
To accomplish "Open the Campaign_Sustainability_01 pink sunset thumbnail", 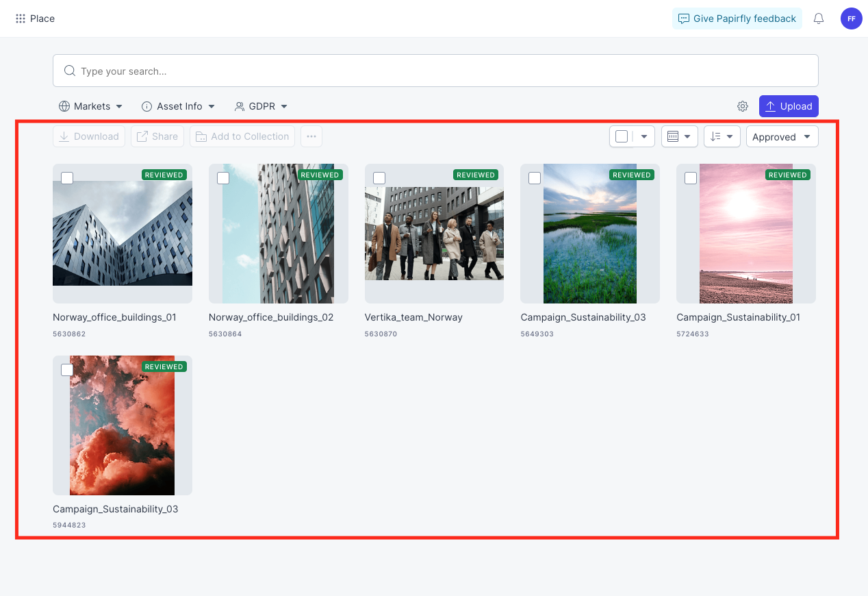I will [746, 234].
